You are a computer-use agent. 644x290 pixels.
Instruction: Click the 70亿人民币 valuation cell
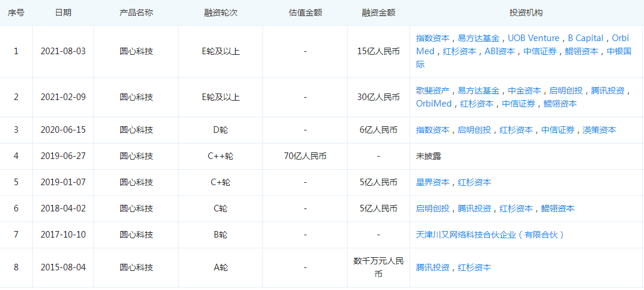(x=305, y=156)
